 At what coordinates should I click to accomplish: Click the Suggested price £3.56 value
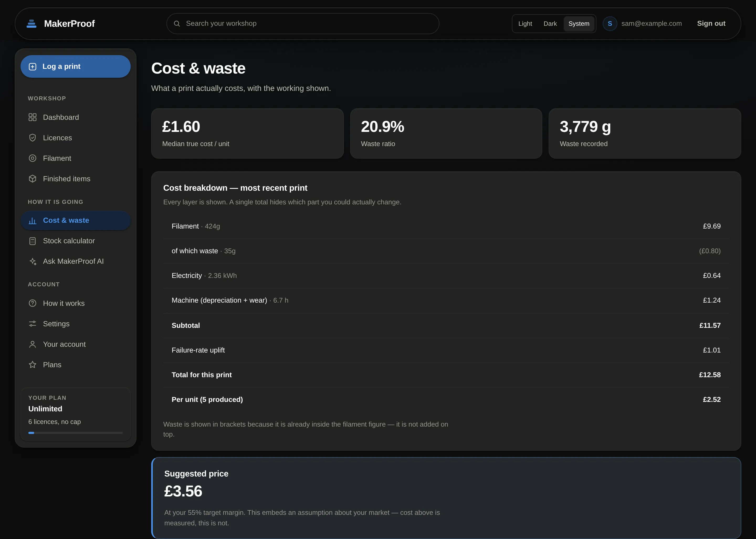[x=183, y=491]
